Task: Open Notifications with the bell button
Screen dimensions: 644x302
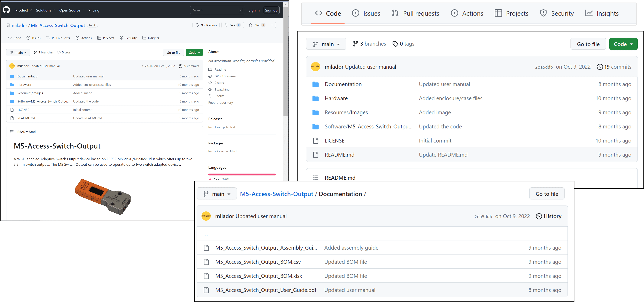Action: (x=206, y=25)
